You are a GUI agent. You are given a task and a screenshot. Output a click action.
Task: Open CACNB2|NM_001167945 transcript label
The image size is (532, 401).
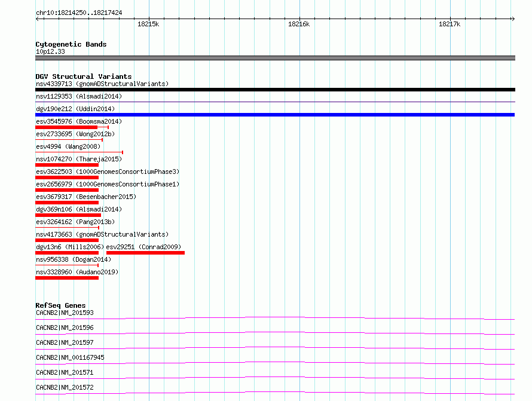(70, 357)
